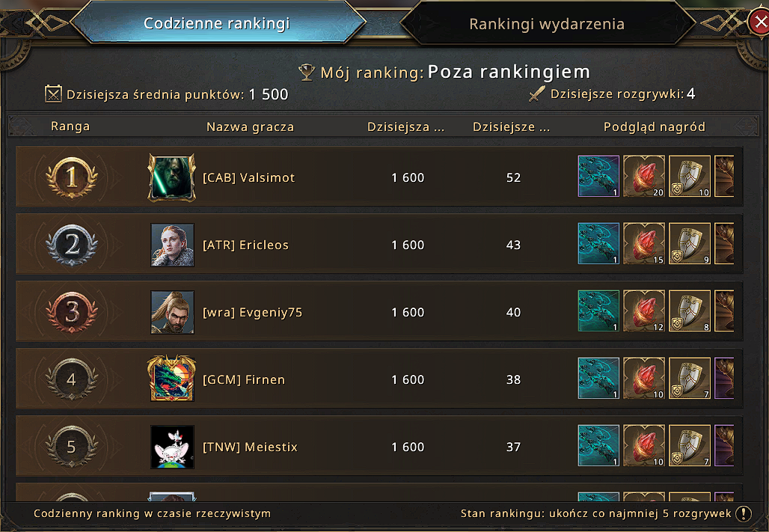Click the gold rank 1 medal

tap(72, 177)
